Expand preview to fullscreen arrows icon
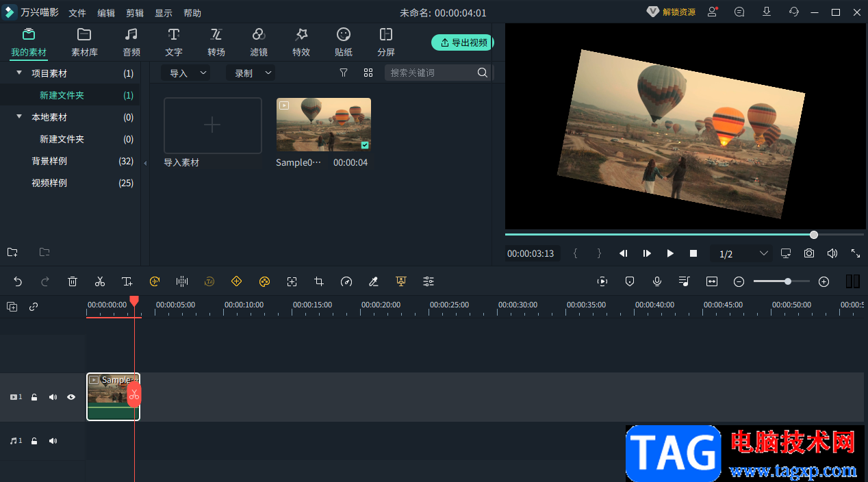Viewport: 868px width, 482px height. 856,253
